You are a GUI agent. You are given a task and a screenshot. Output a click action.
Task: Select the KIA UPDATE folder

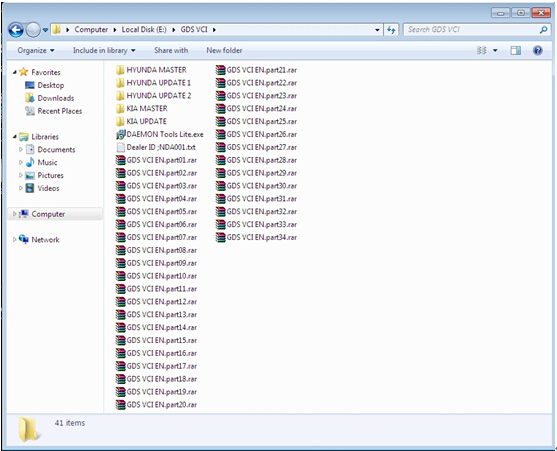(x=141, y=121)
